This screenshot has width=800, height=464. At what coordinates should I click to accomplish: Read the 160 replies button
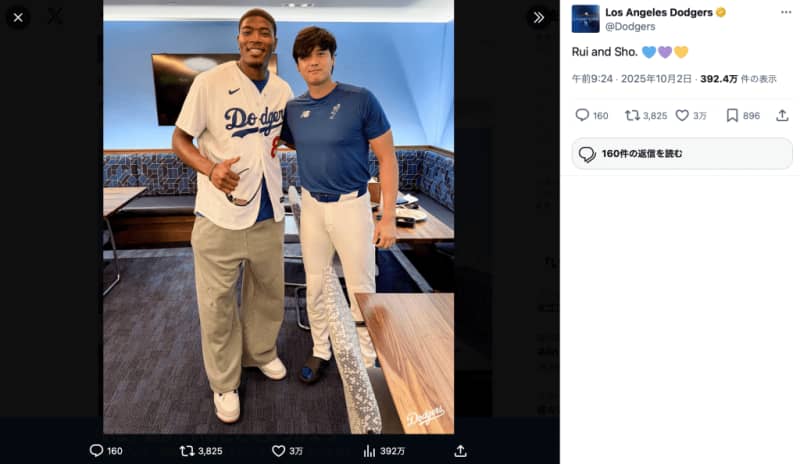click(x=682, y=153)
